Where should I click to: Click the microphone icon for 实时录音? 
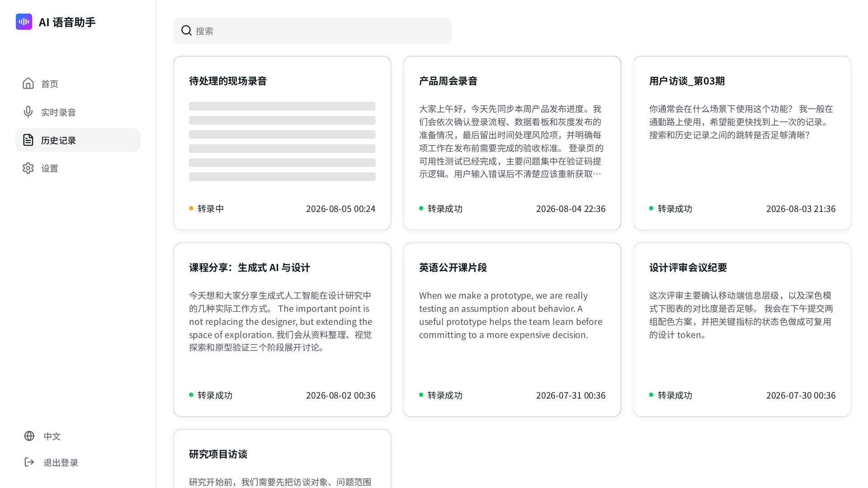click(x=28, y=112)
